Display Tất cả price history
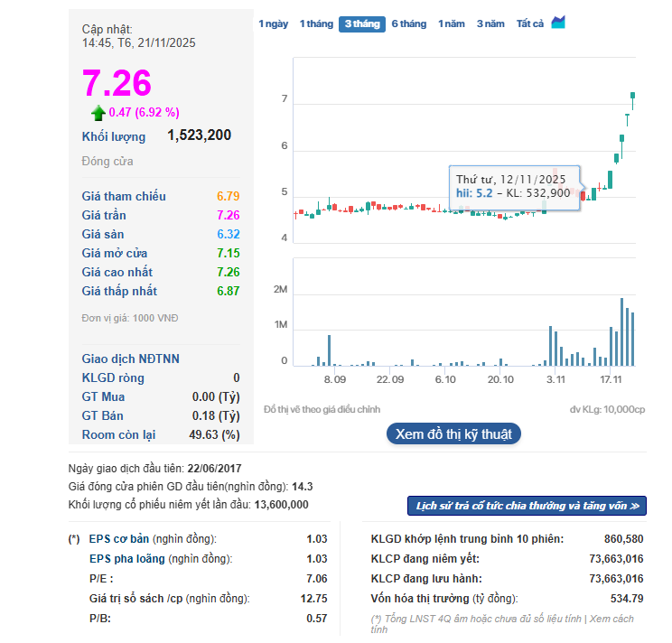Image resolution: width=672 pixels, height=643 pixels. pos(529,24)
